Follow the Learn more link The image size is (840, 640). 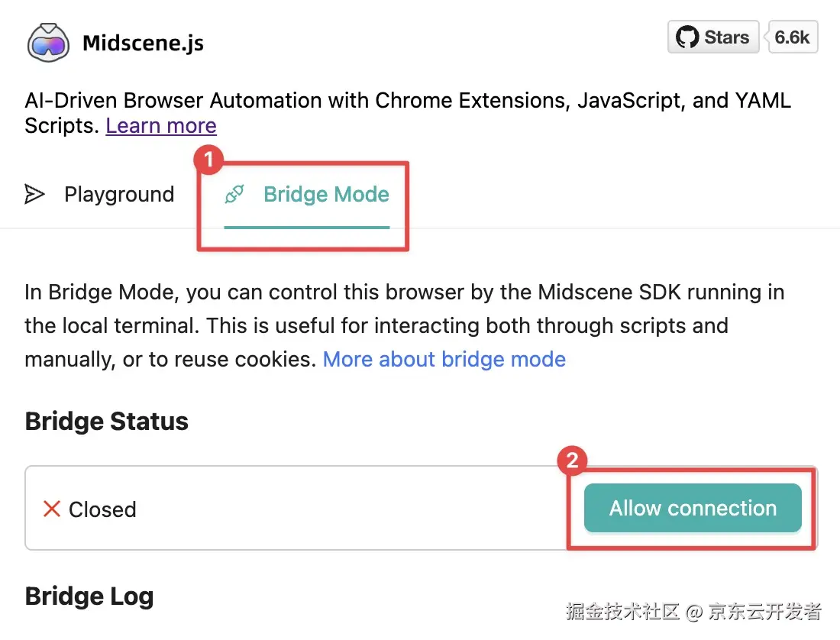[160, 126]
